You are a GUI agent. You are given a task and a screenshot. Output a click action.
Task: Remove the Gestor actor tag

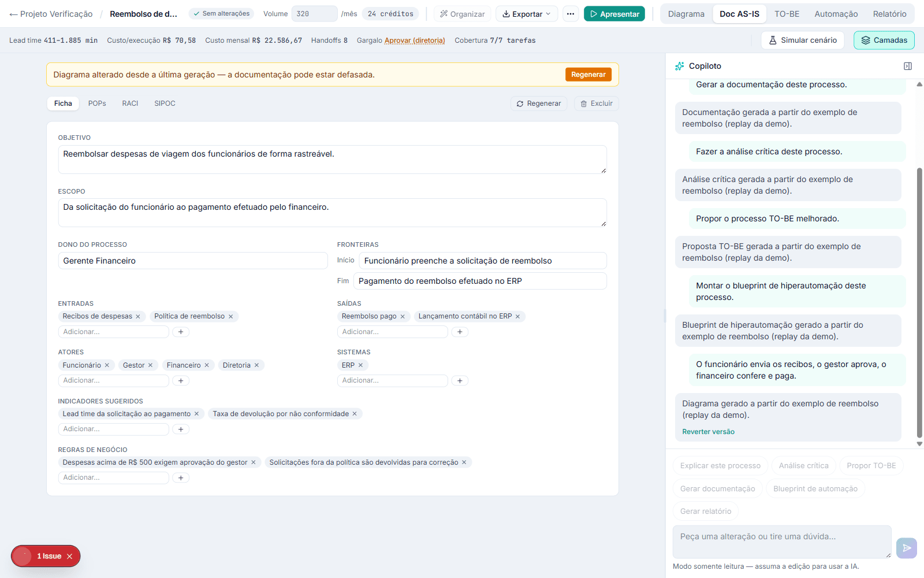(x=151, y=365)
